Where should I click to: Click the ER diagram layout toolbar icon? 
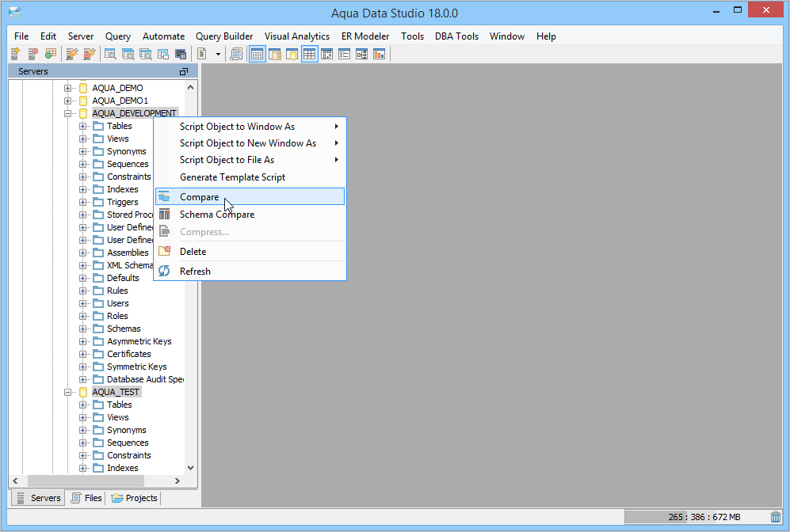(327, 54)
